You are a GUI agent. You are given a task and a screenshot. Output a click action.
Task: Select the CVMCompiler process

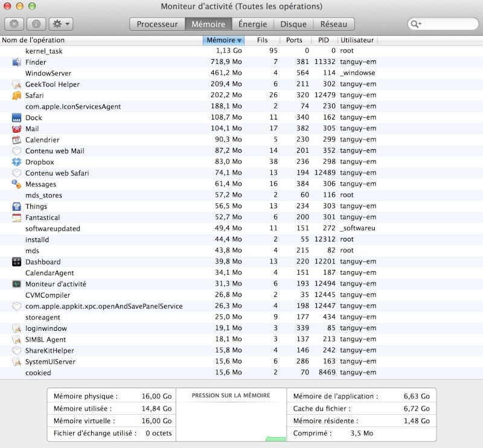tap(241, 295)
